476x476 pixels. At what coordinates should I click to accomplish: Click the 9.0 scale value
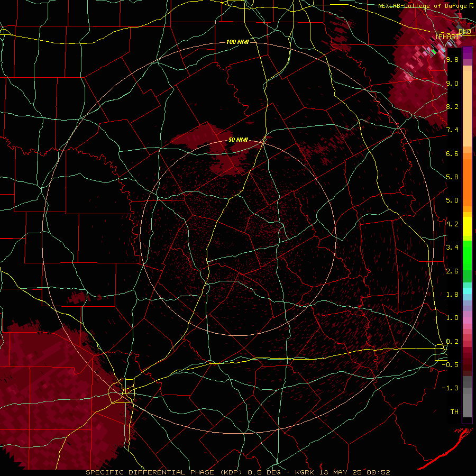452,83
